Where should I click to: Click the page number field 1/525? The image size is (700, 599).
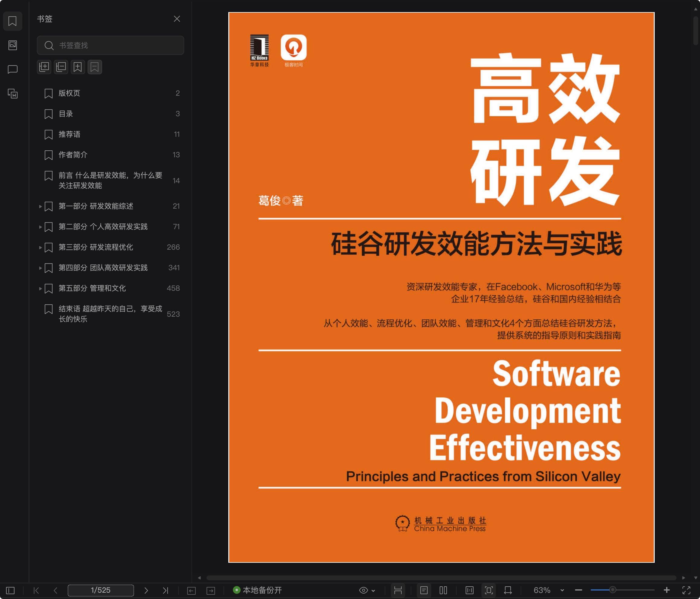click(101, 590)
